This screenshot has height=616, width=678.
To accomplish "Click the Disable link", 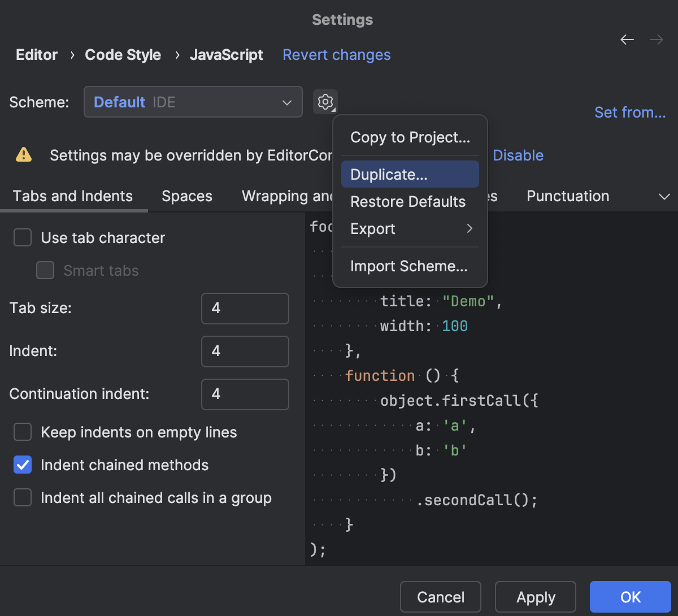I will 518,155.
